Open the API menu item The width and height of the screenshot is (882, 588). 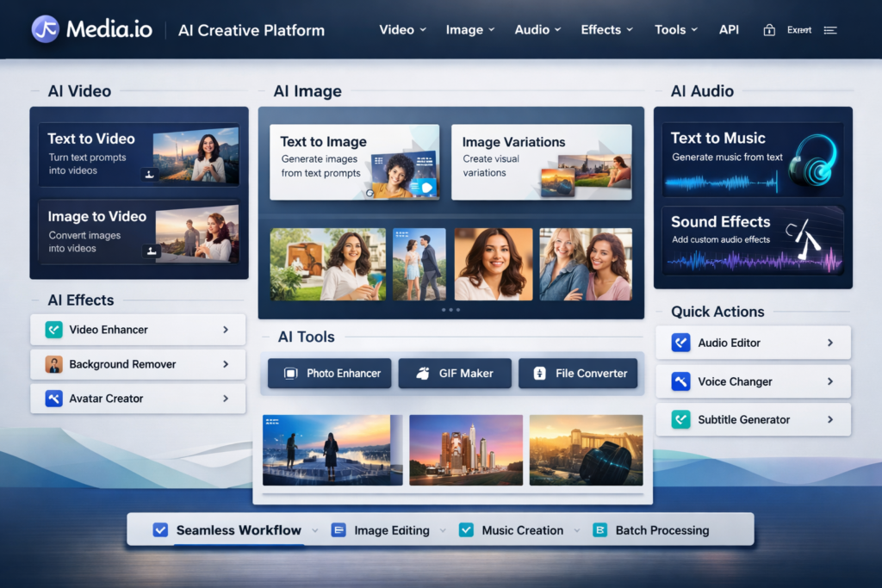729,28
